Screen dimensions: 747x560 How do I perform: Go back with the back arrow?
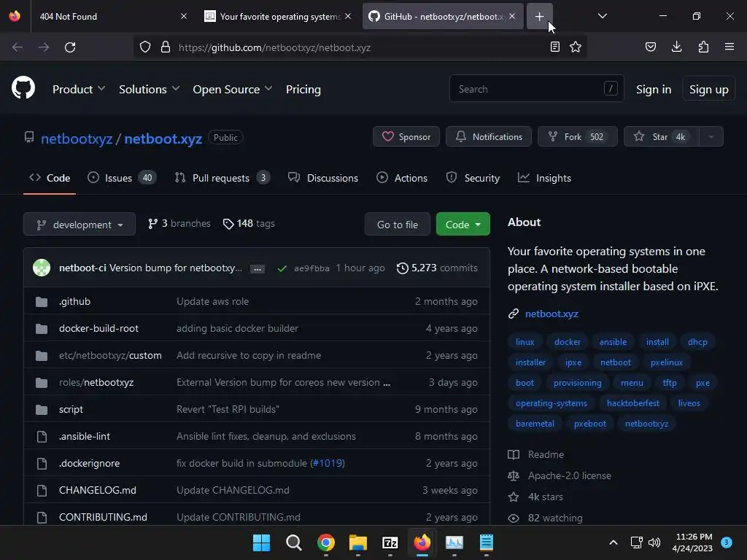coord(18,47)
